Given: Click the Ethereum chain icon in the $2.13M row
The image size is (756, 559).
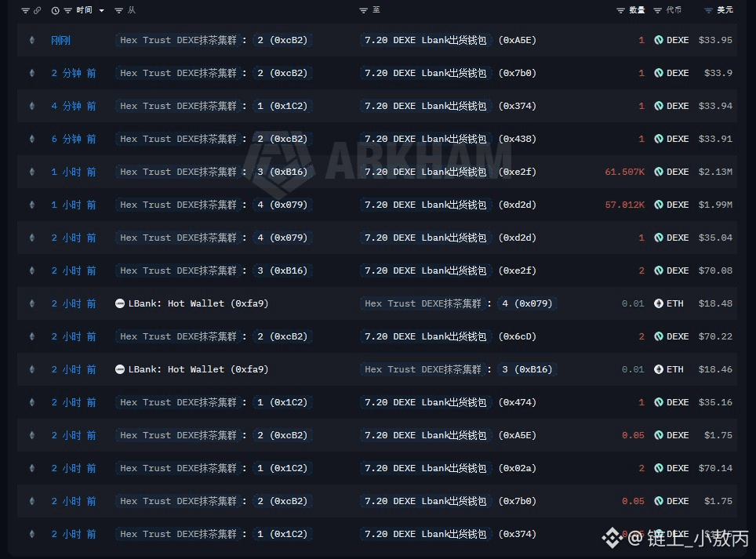Looking at the screenshot, I should 32,172.
